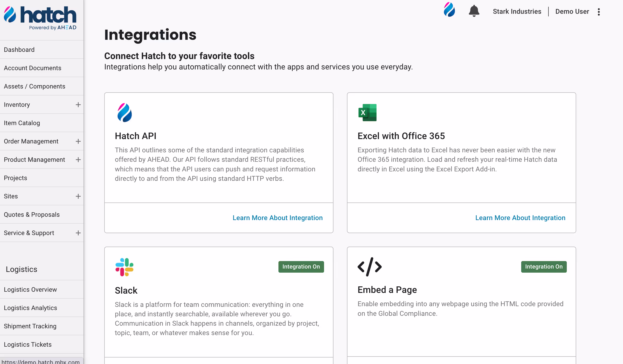The width and height of the screenshot is (623, 364).
Task: Go to Shipment Tracking page
Action: [30, 326]
